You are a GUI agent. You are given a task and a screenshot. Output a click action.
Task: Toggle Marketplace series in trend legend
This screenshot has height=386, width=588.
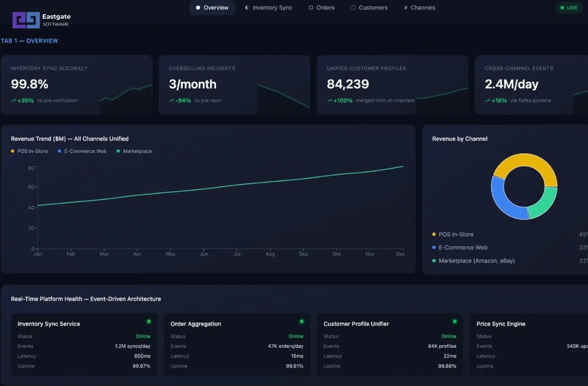point(134,151)
